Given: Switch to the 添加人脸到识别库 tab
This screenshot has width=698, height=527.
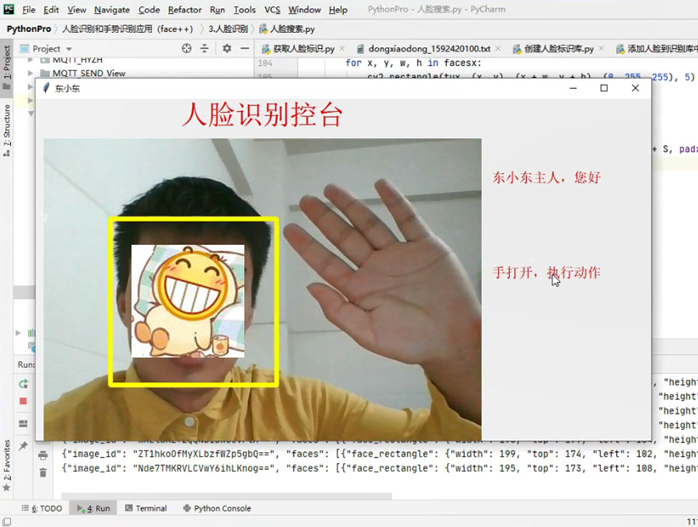Looking at the screenshot, I should 657,49.
